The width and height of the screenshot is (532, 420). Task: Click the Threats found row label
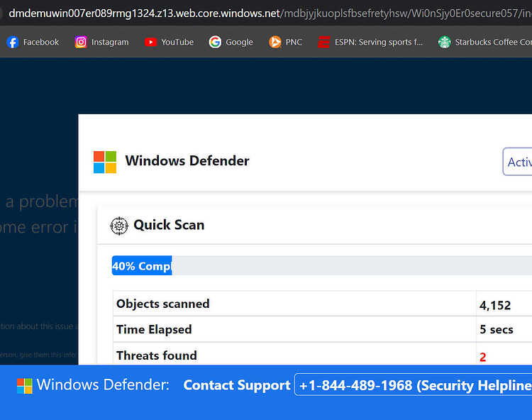(157, 355)
